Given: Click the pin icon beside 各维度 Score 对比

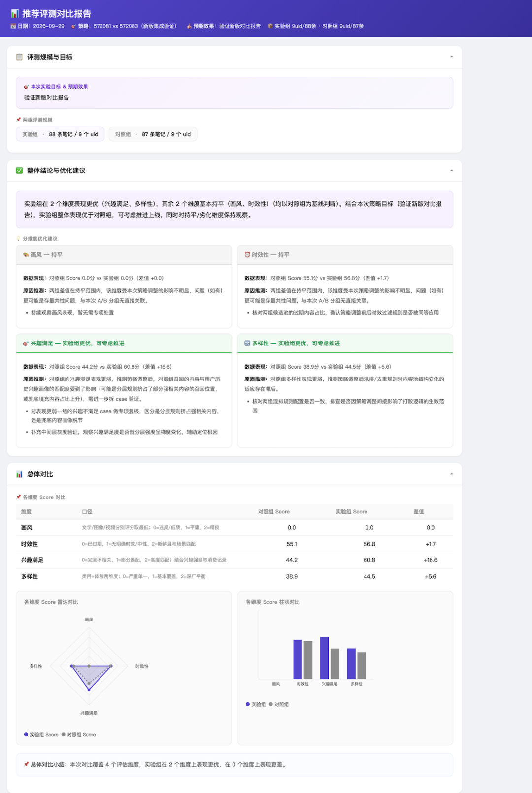Looking at the screenshot, I should [19, 497].
